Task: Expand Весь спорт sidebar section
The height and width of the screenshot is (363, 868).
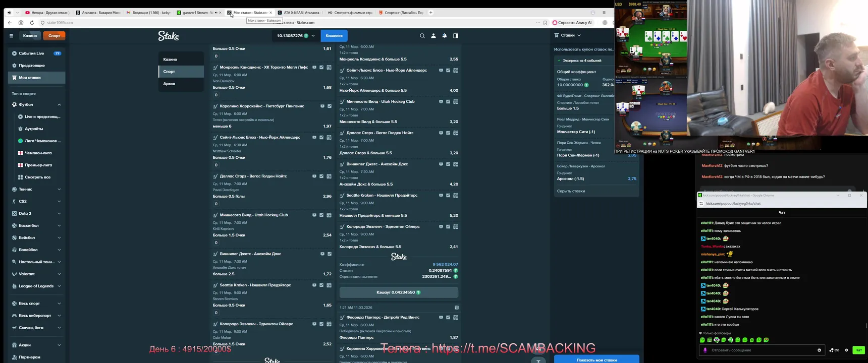Action: [59, 304]
